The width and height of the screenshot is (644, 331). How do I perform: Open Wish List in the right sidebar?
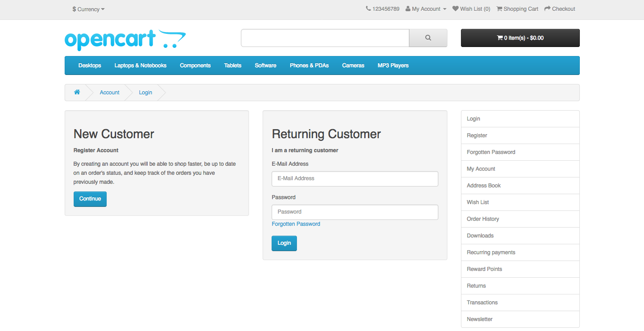[520, 202]
